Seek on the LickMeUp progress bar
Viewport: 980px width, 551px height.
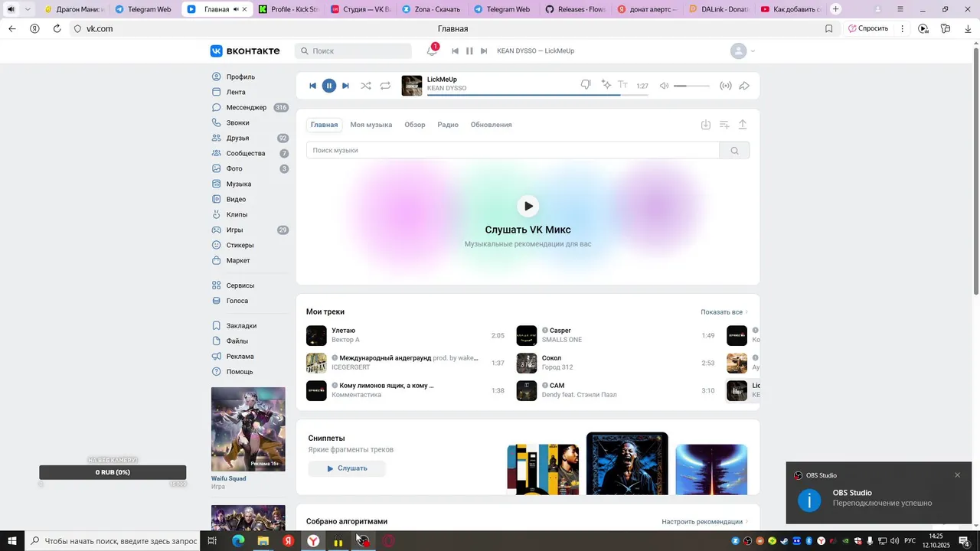click(537, 95)
